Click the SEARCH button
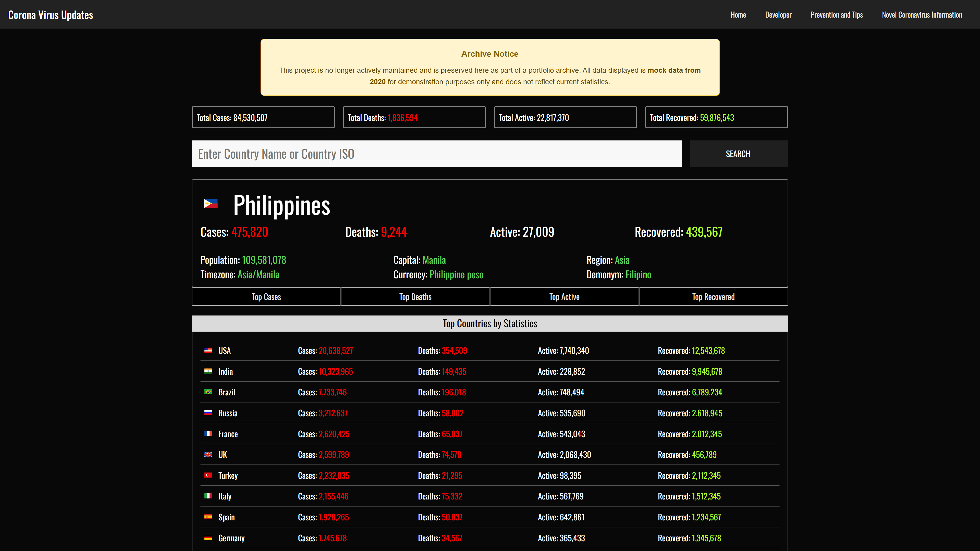 pyautogui.click(x=739, y=154)
